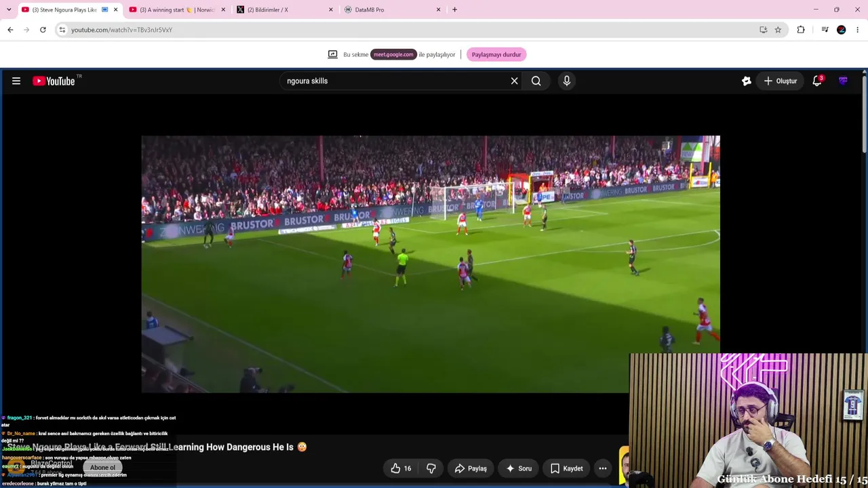Click the video player to pause
The width and height of the screenshot is (868, 488).
430,264
